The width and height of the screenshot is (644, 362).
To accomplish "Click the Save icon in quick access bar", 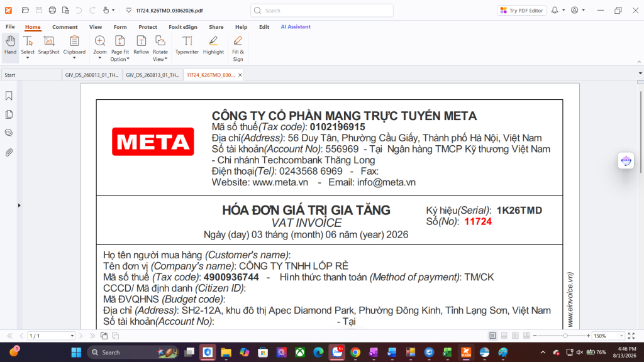I will (38, 10).
